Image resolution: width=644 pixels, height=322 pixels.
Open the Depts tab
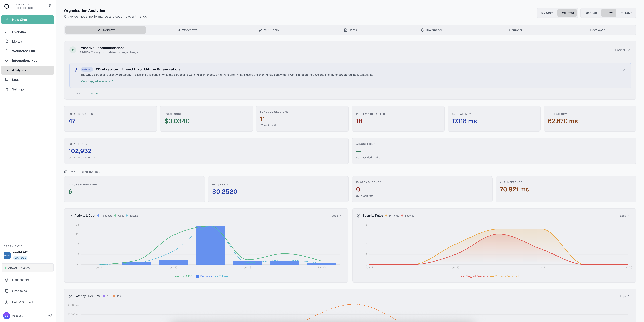pos(350,30)
